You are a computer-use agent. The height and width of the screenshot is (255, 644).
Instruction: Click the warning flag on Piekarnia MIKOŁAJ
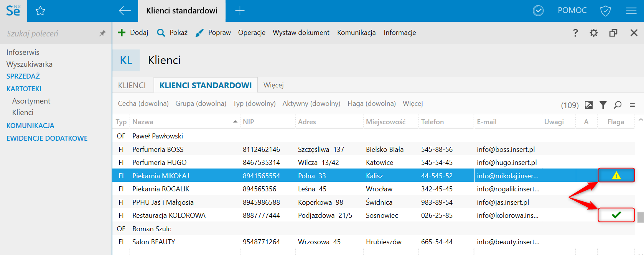(x=616, y=176)
